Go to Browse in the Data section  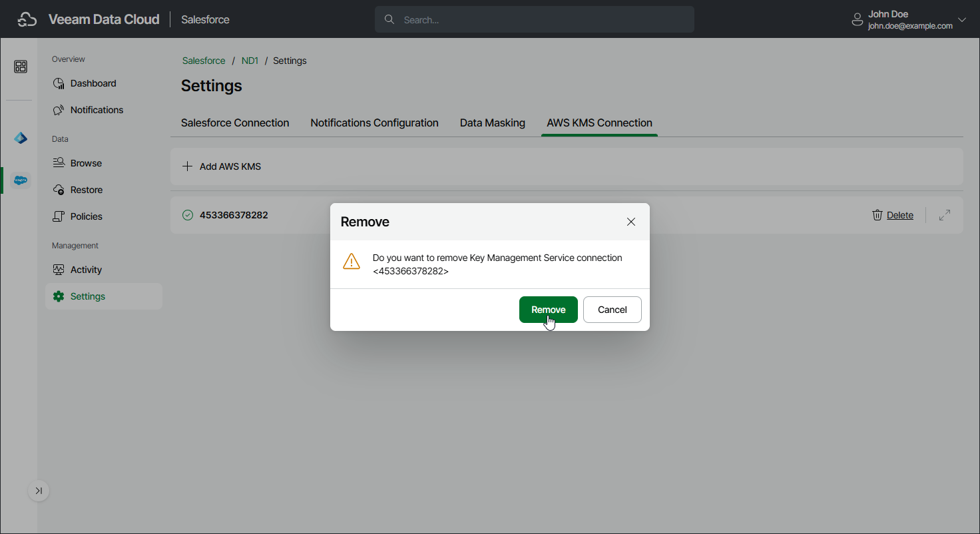[103, 163]
